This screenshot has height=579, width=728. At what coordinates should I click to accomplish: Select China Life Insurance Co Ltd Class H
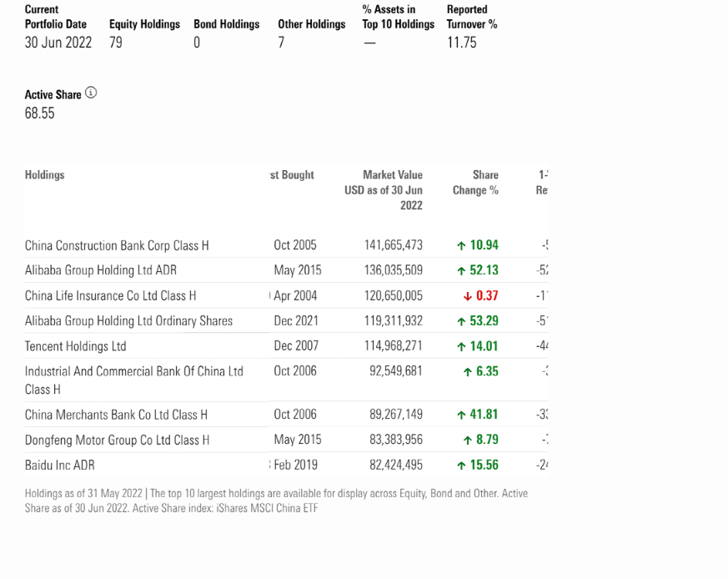(x=110, y=295)
